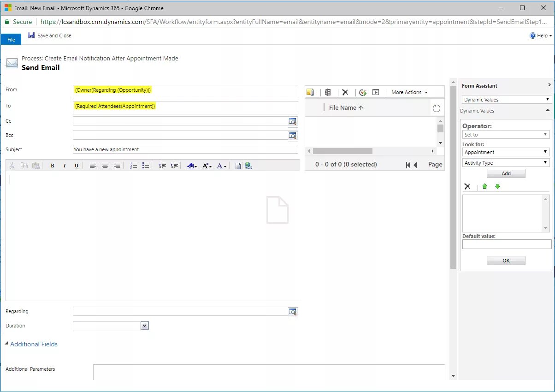Decrease the text indent
The image size is (555, 392).
click(174, 166)
